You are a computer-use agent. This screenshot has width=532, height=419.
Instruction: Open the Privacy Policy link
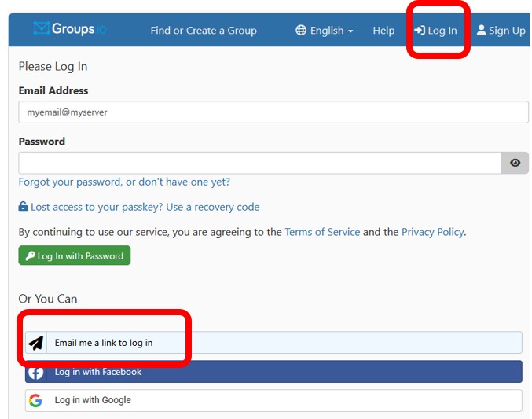click(x=432, y=232)
